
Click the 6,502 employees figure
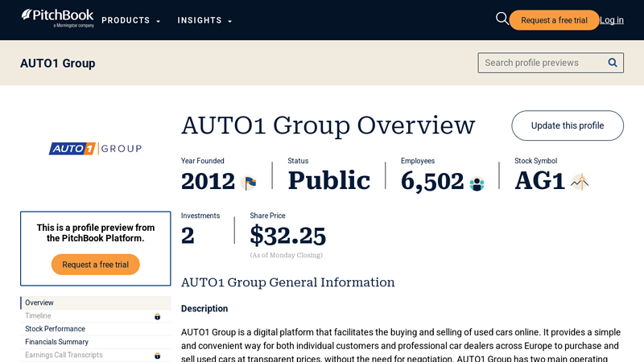click(x=432, y=182)
